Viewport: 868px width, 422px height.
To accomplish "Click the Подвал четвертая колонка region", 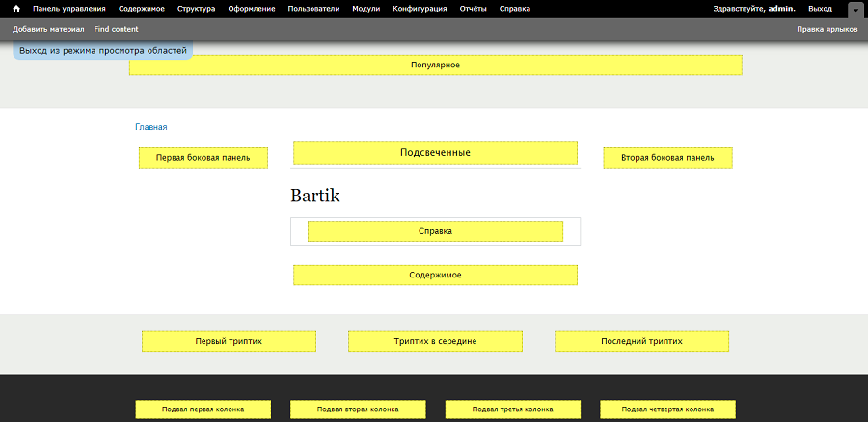I will pos(667,409).
